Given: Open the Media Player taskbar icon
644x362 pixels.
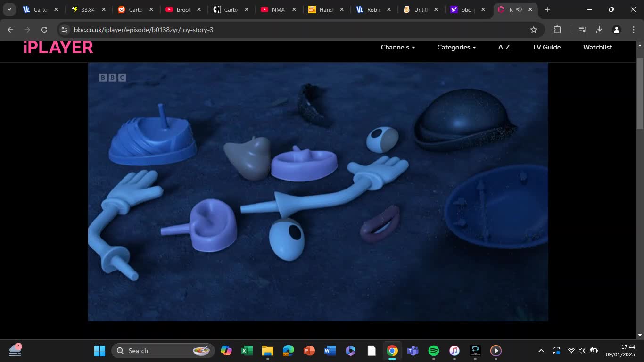Looking at the screenshot, I should [x=496, y=351].
